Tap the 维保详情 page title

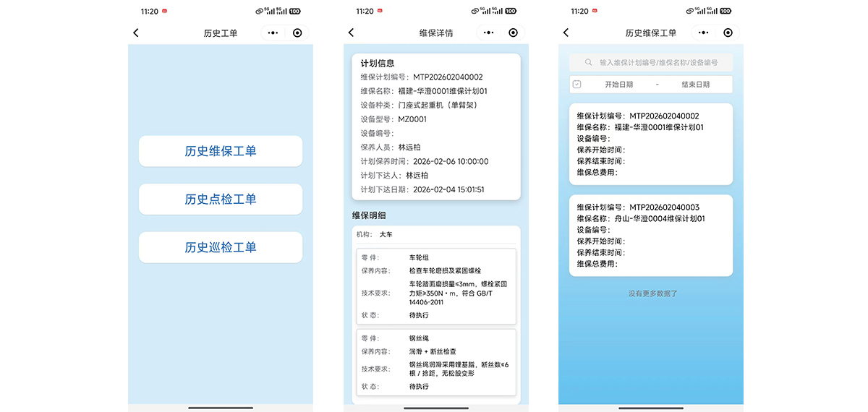(436, 33)
